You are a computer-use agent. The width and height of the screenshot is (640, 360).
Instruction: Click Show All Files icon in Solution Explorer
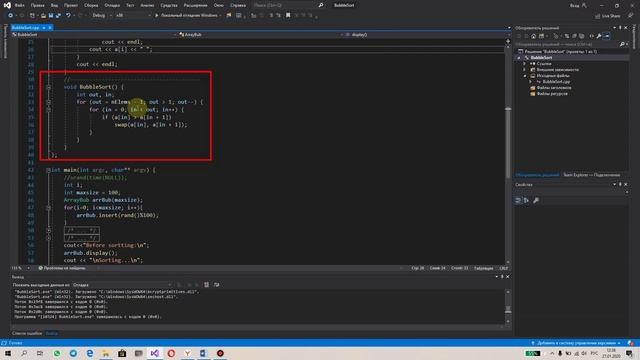click(x=582, y=36)
